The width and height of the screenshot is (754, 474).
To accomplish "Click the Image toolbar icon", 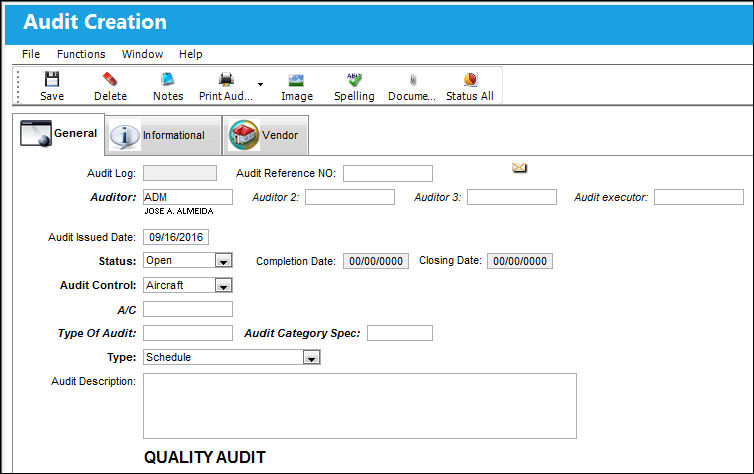I will pos(296,80).
